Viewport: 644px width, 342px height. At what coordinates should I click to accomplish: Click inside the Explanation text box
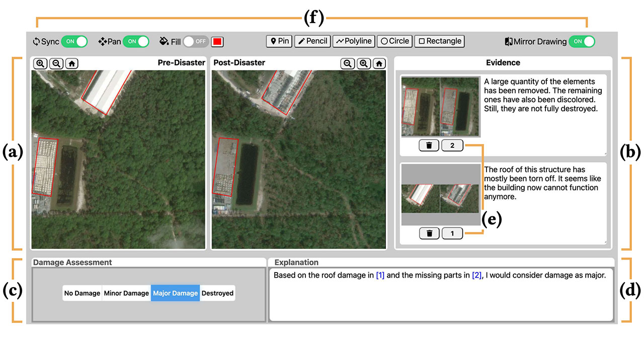click(441, 294)
